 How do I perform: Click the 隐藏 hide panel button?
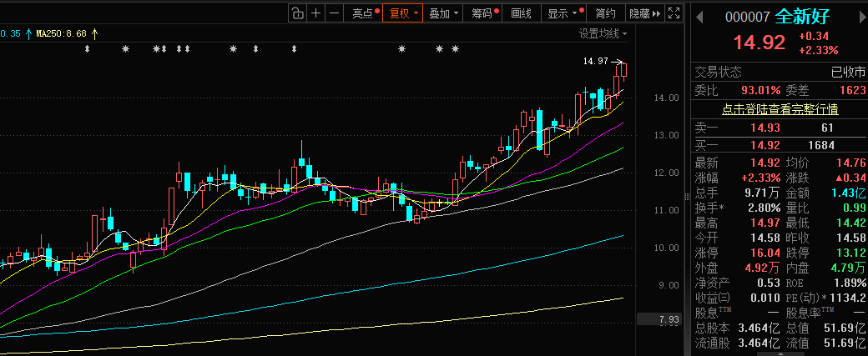point(643,13)
